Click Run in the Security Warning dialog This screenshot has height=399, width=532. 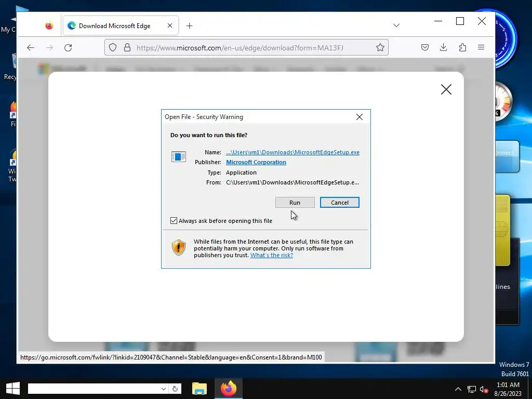click(295, 203)
